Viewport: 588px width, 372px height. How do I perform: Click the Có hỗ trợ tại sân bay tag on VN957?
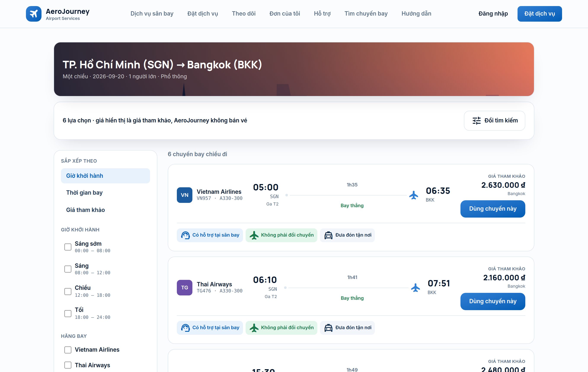pos(210,235)
